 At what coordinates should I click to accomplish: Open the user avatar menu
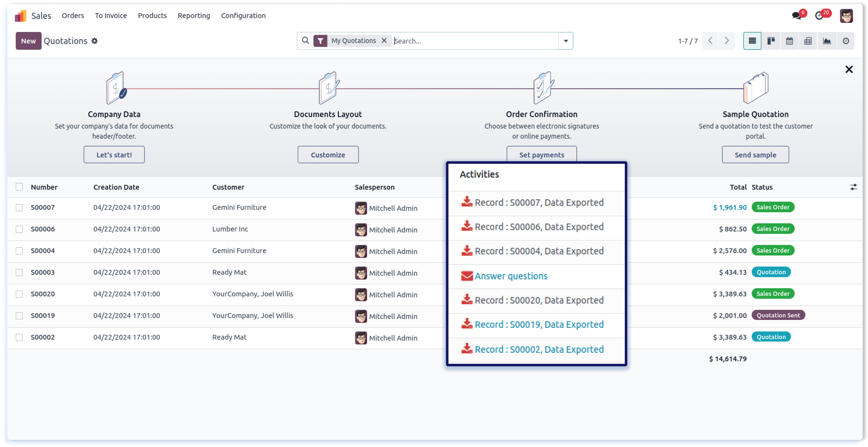coord(846,16)
